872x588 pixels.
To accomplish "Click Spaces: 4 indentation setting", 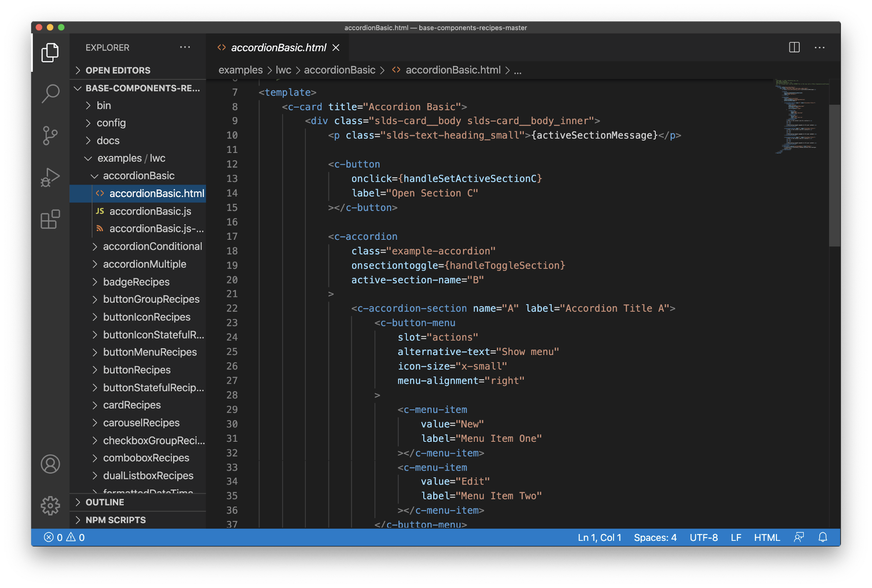I will pos(655,537).
